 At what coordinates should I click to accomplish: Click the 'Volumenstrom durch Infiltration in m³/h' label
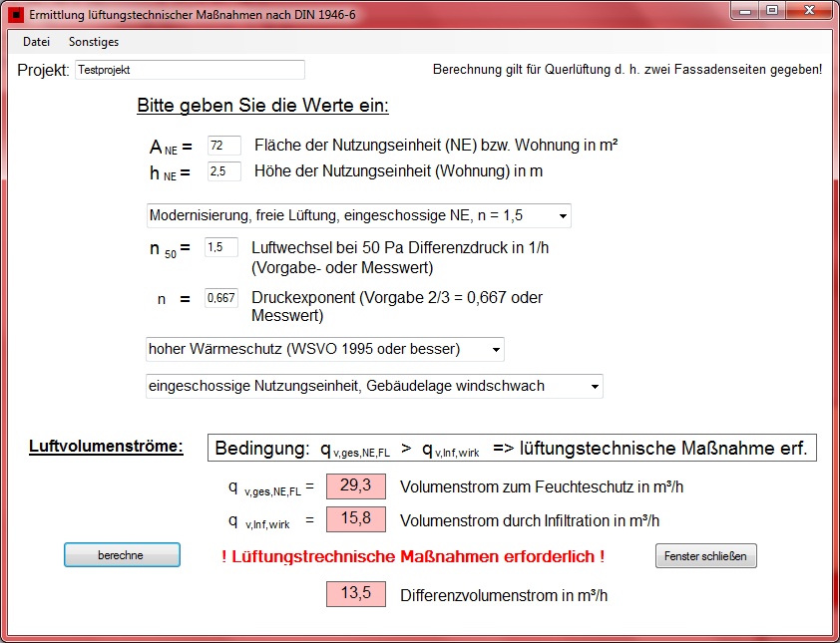click(530, 520)
